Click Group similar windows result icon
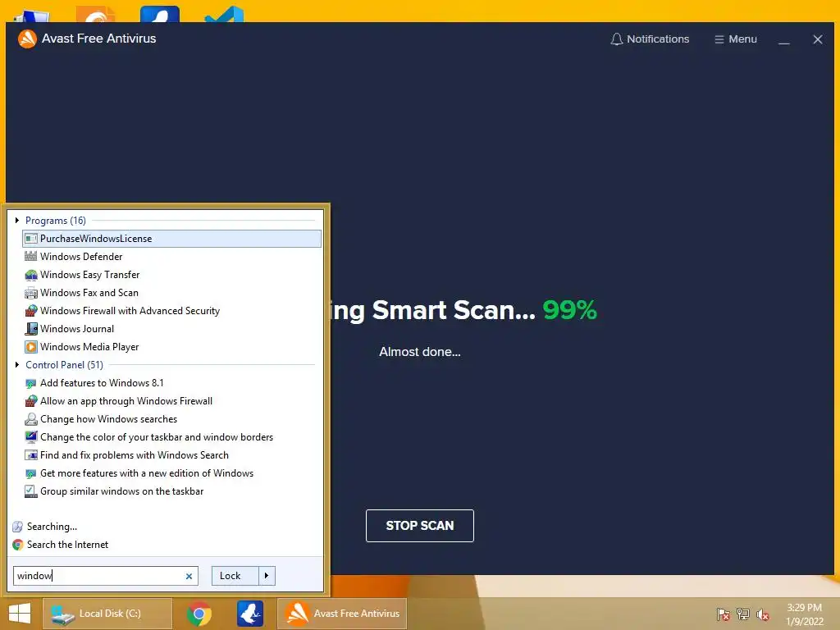The height and width of the screenshot is (630, 840). 31,491
